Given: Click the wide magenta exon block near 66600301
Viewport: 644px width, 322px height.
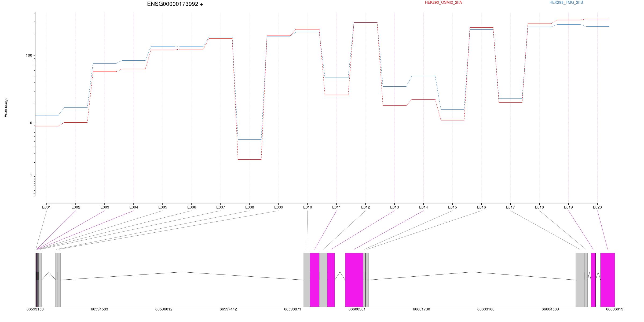Looking at the screenshot, I should click(354, 280).
